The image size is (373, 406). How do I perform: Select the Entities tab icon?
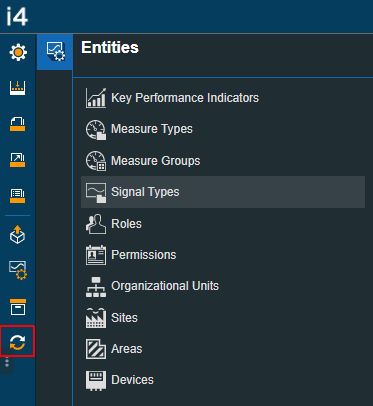tap(55, 52)
